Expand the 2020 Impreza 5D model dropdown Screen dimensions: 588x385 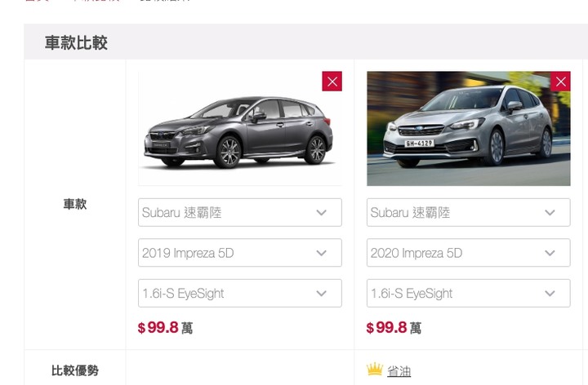[469, 253]
